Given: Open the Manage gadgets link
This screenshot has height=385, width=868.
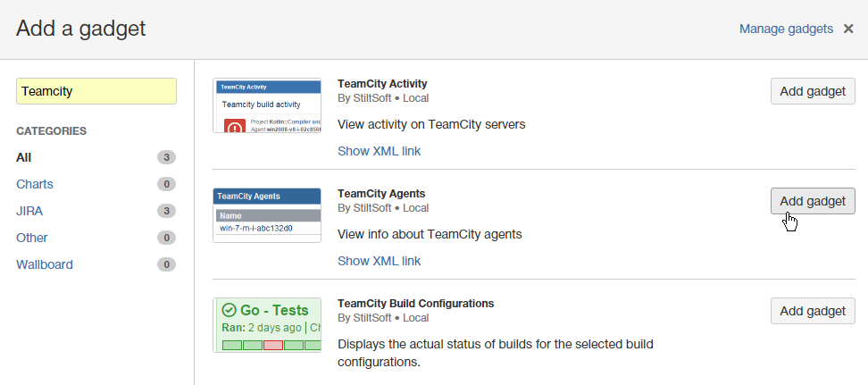Looking at the screenshot, I should (x=786, y=29).
